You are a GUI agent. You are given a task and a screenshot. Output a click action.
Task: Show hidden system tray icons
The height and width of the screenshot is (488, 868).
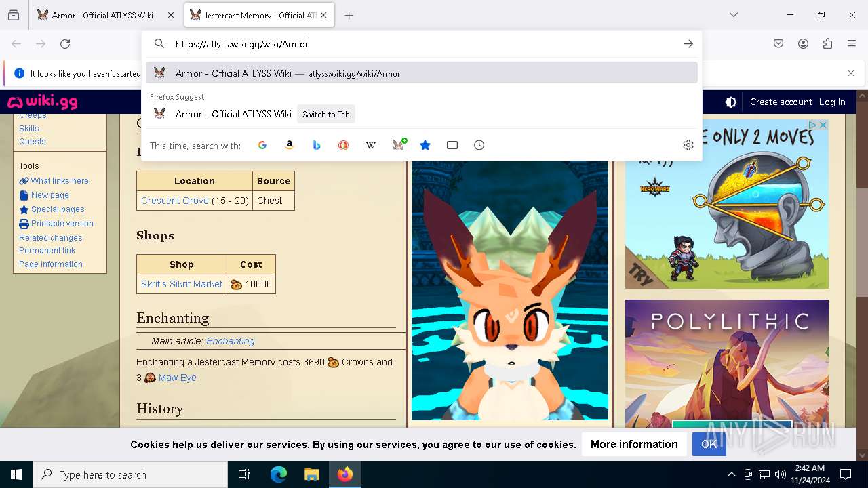tap(731, 474)
